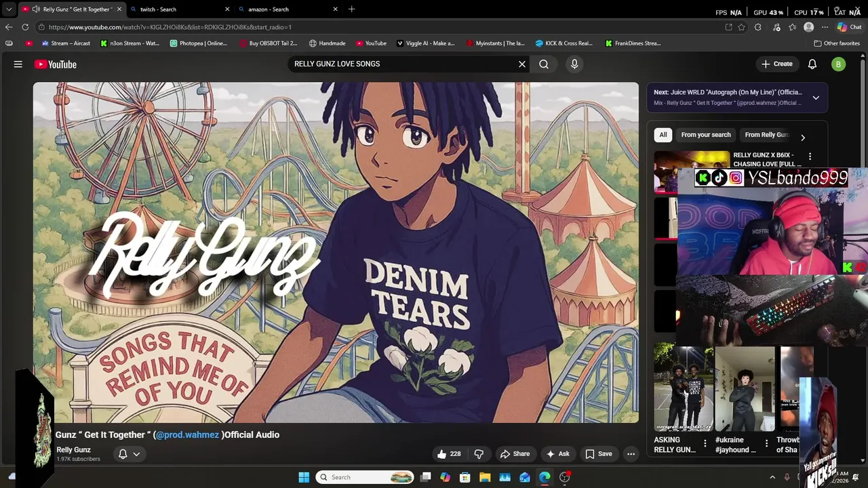868x488 pixels.
Task: Click the Windows taskbar Search box
Action: point(366,477)
